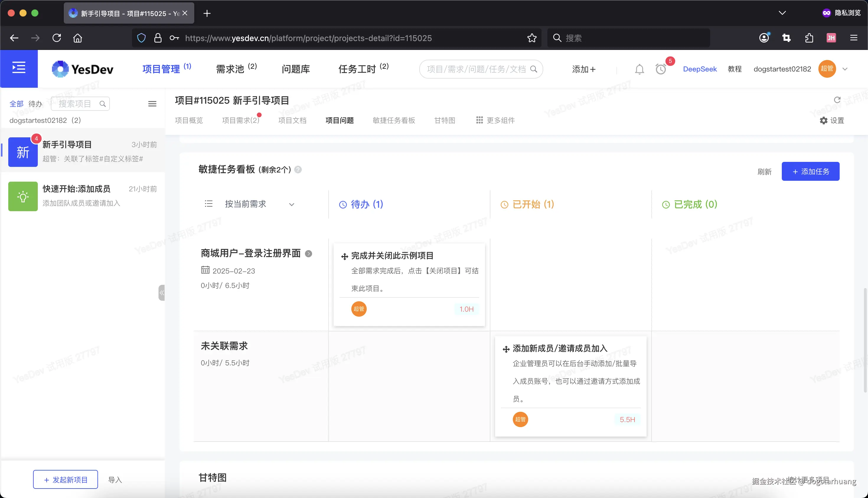Image resolution: width=868 pixels, height=498 pixels.
Task: Open reminders via the alarm clock icon
Action: click(660, 69)
